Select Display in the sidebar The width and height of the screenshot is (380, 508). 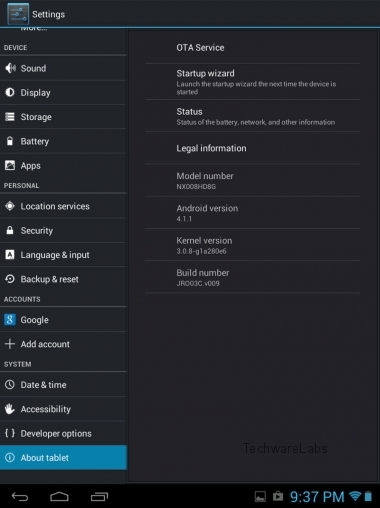63,93
